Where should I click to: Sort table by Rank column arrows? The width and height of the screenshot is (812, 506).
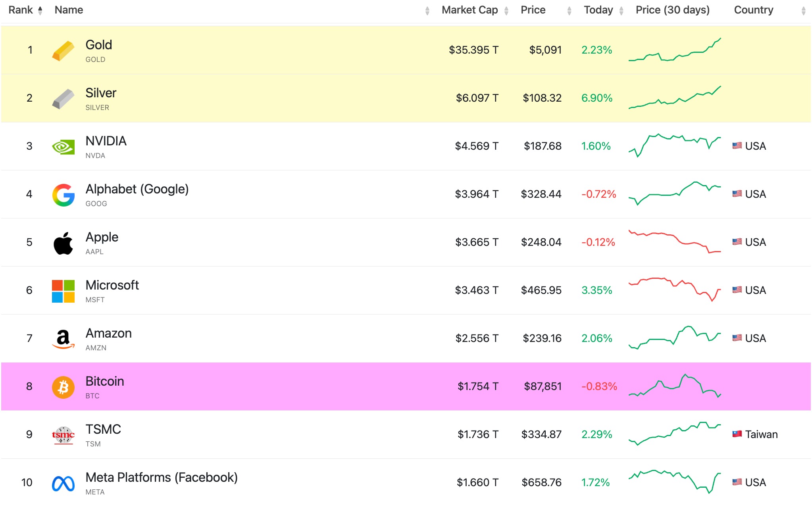[40, 11]
